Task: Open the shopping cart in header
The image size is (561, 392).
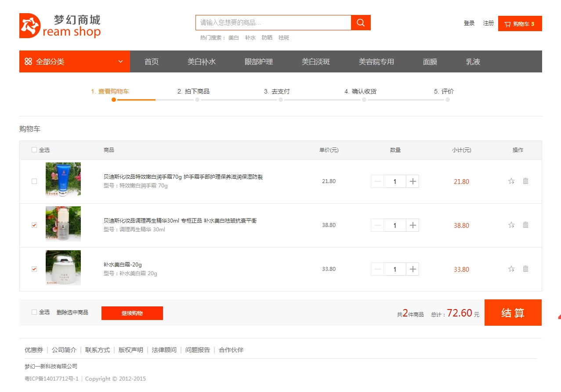Action: [520, 24]
